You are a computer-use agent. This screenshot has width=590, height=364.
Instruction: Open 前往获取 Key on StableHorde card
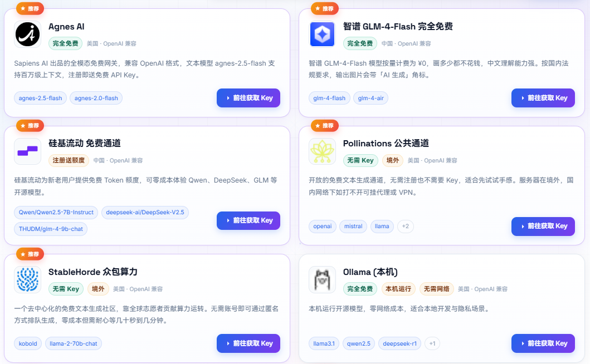tap(248, 343)
